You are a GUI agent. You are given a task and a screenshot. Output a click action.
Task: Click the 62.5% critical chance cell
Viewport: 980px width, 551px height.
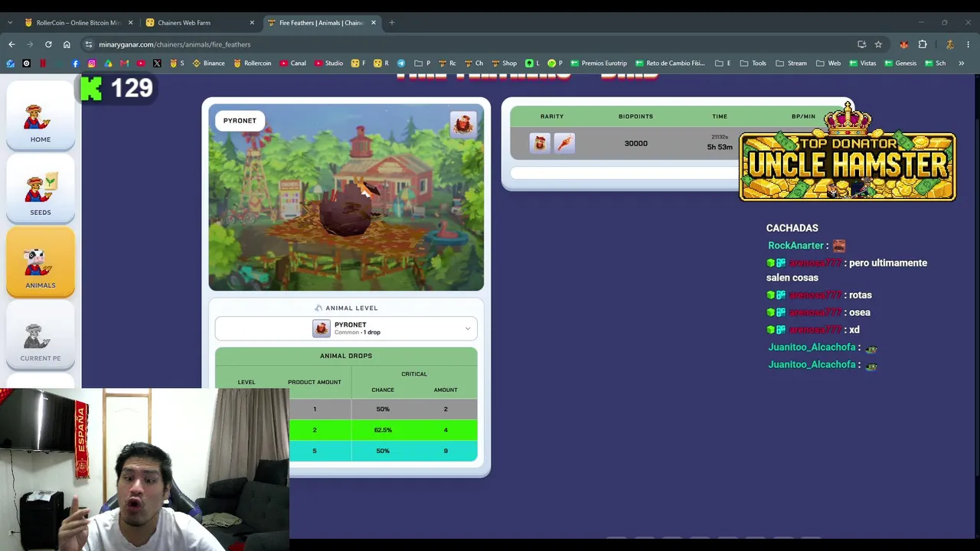[383, 430]
